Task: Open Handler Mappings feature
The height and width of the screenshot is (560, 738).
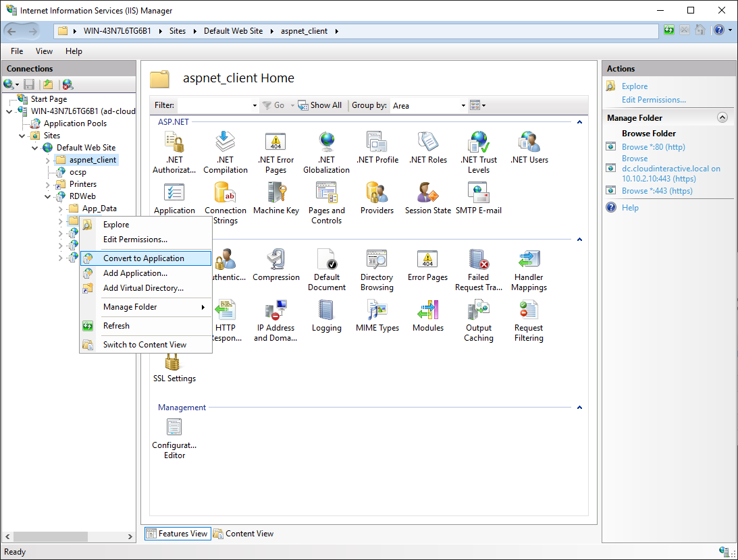Action: tap(529, 270)
